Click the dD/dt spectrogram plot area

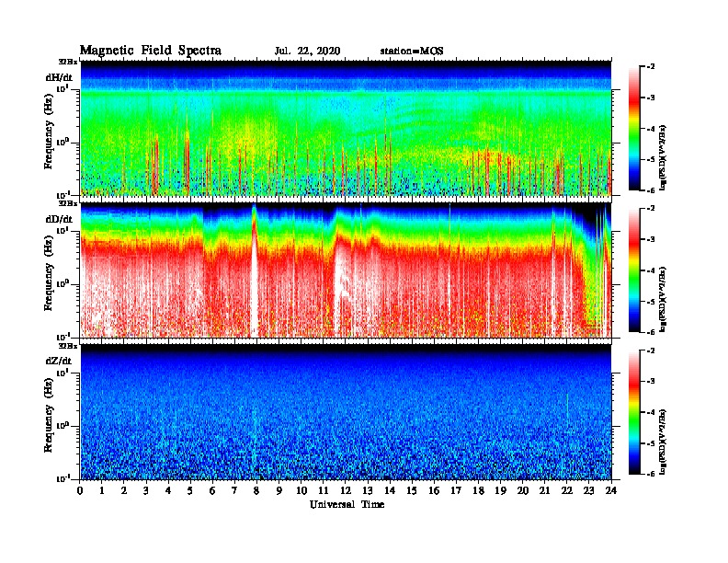pos(346,270)
